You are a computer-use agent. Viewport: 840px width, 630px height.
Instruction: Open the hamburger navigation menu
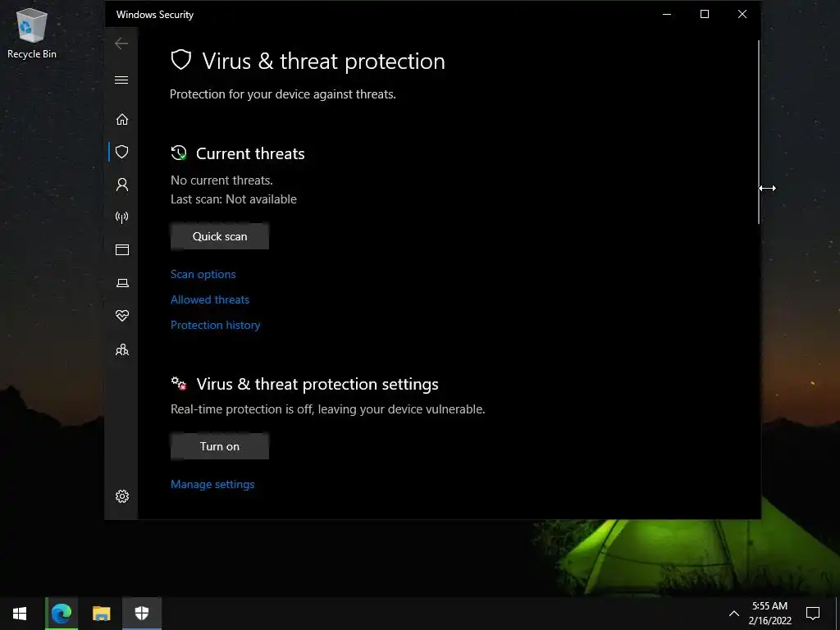[x=121, y=80]
